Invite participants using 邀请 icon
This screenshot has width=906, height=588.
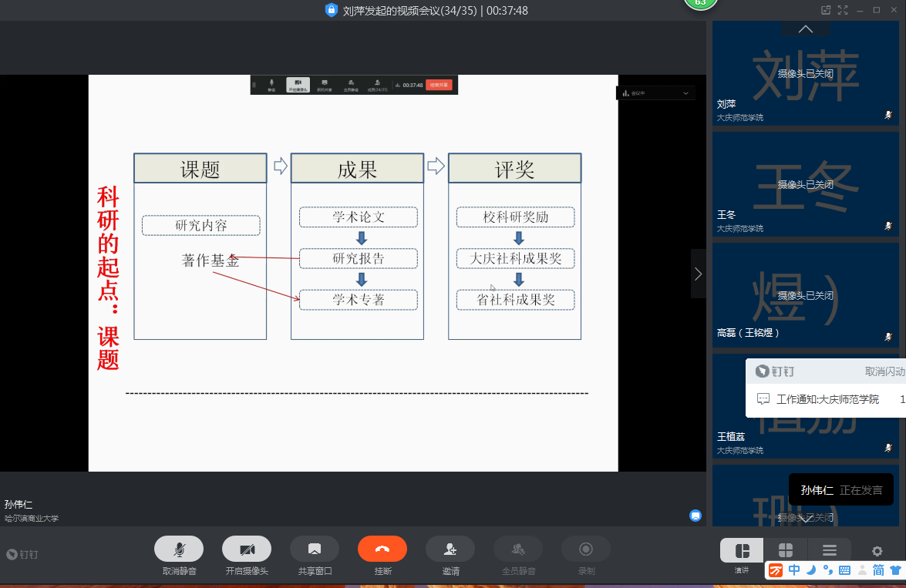(x=450, y=549)
